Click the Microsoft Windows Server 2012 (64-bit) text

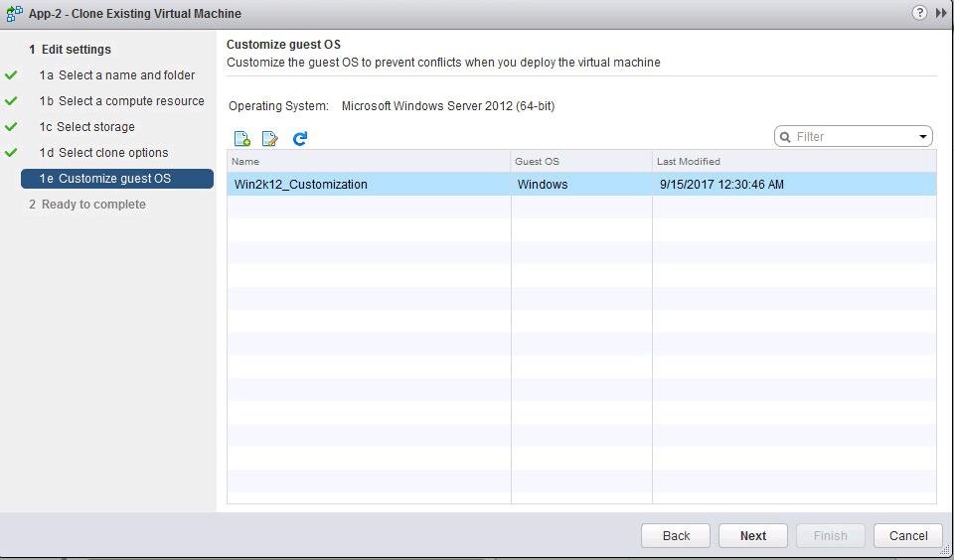[448, 106]
